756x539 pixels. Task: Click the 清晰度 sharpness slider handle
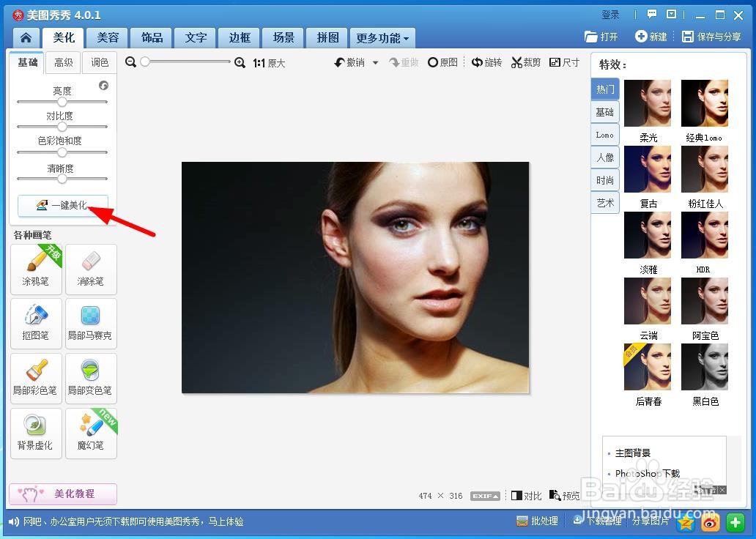point(62,179)
